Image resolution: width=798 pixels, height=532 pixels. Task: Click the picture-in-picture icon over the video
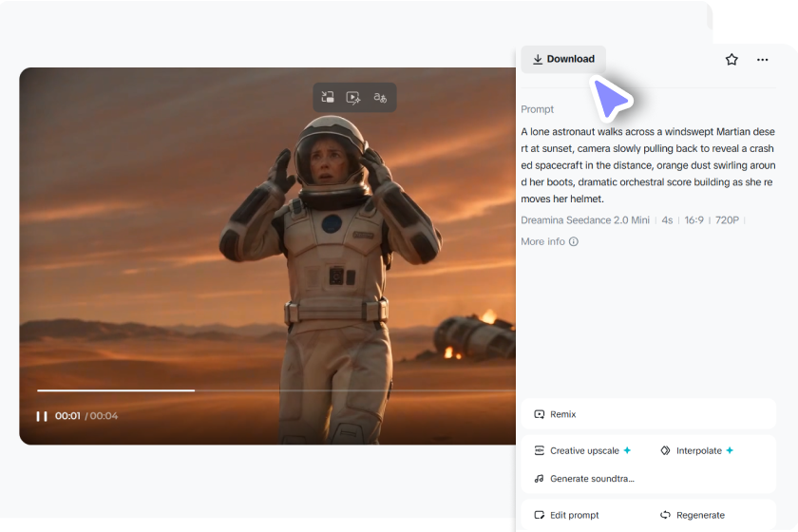[328, 97]
